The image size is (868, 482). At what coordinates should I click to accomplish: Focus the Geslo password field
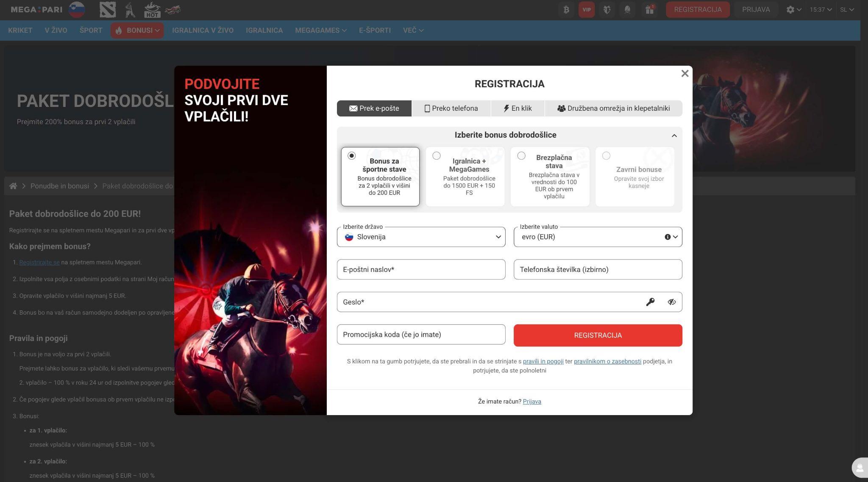(x=509, y=302)
